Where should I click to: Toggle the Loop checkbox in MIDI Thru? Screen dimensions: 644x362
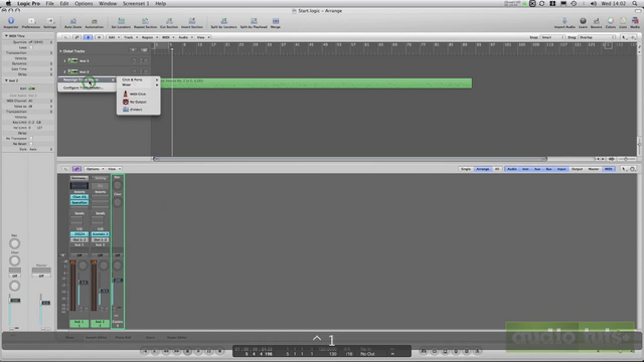pyautogui.click(x=31, y=47)
